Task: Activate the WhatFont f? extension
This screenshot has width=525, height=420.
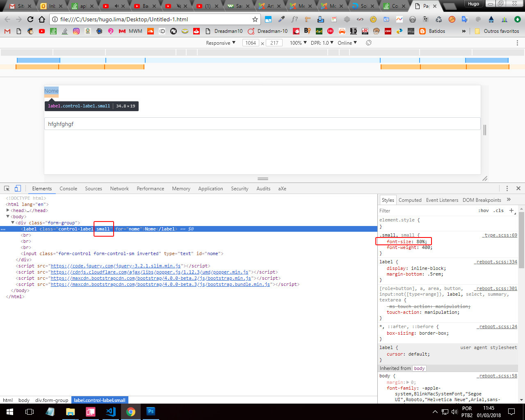Action: pyautogui.click(x=294, y=19)
